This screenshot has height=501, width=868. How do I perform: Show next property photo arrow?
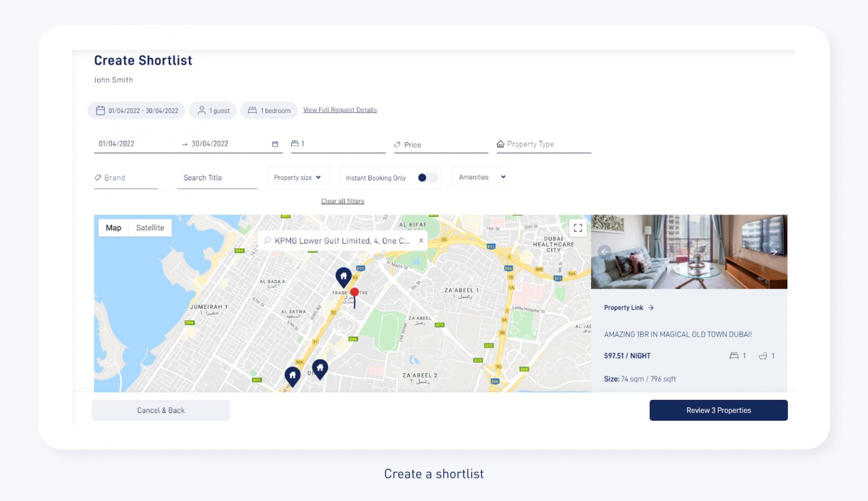pos(774,252)
